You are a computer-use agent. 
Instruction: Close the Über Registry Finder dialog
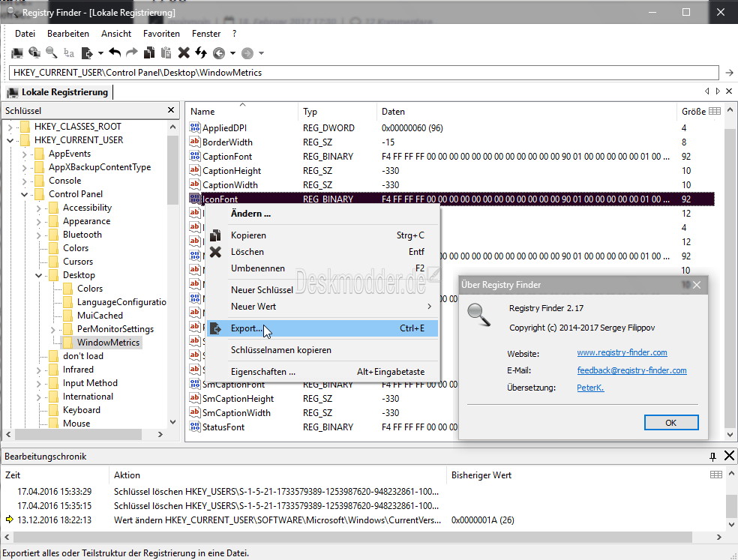(x=697, y=285)
